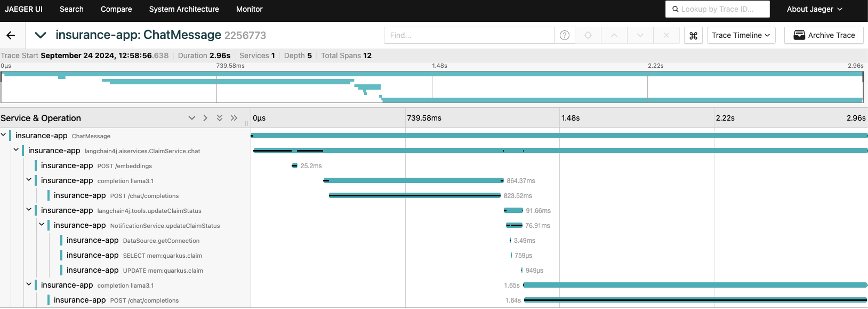Go to previous search result arrow
The image size is (868, 309).
pos(614,35)
